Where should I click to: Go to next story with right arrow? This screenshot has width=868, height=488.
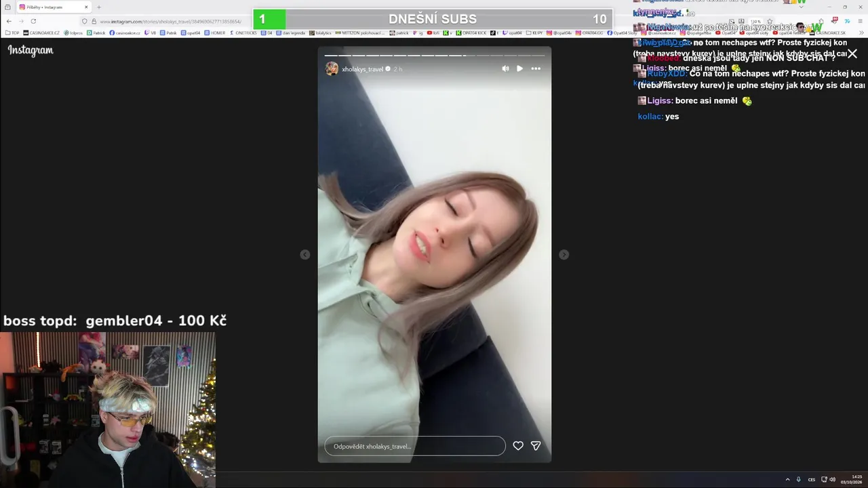coord(564,254)
